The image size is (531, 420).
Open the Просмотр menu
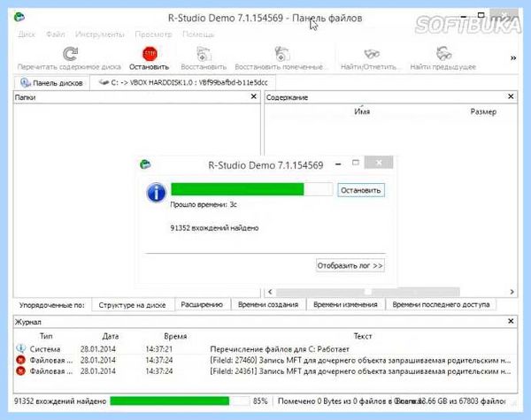[x=153, y=34]
